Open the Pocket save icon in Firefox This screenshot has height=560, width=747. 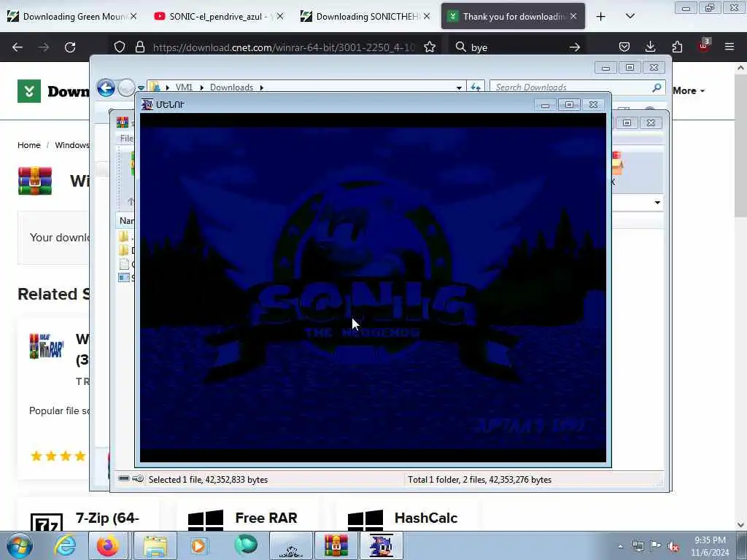tap(624, 47)
